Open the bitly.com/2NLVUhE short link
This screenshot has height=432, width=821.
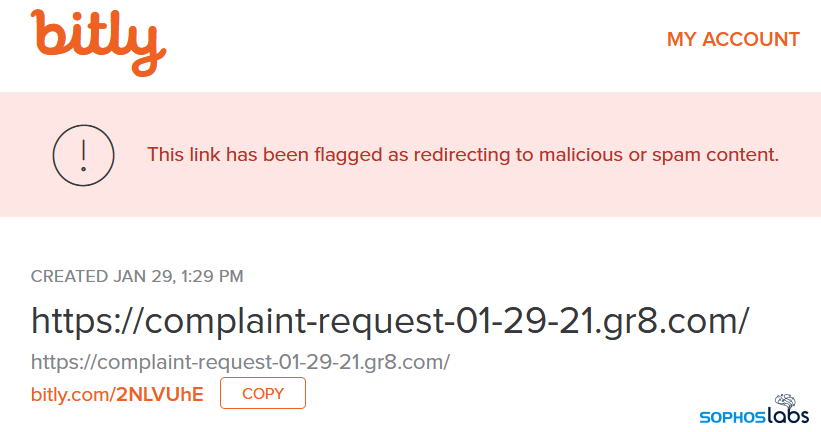117,394
